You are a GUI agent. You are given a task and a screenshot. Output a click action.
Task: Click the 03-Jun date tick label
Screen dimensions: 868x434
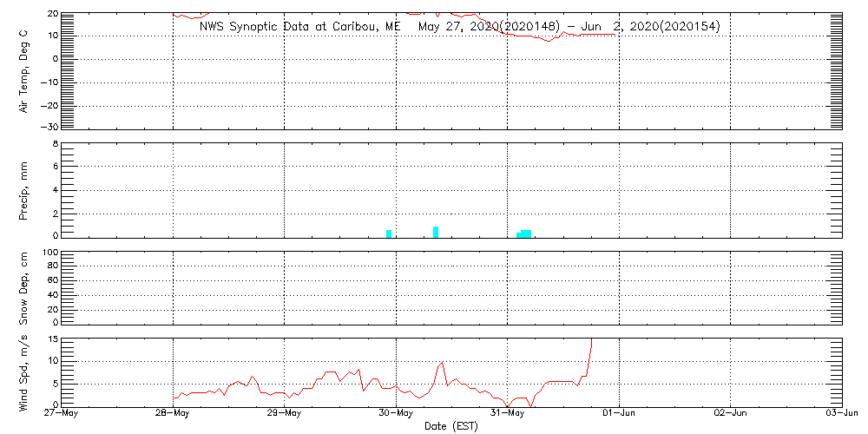(842, 414)
